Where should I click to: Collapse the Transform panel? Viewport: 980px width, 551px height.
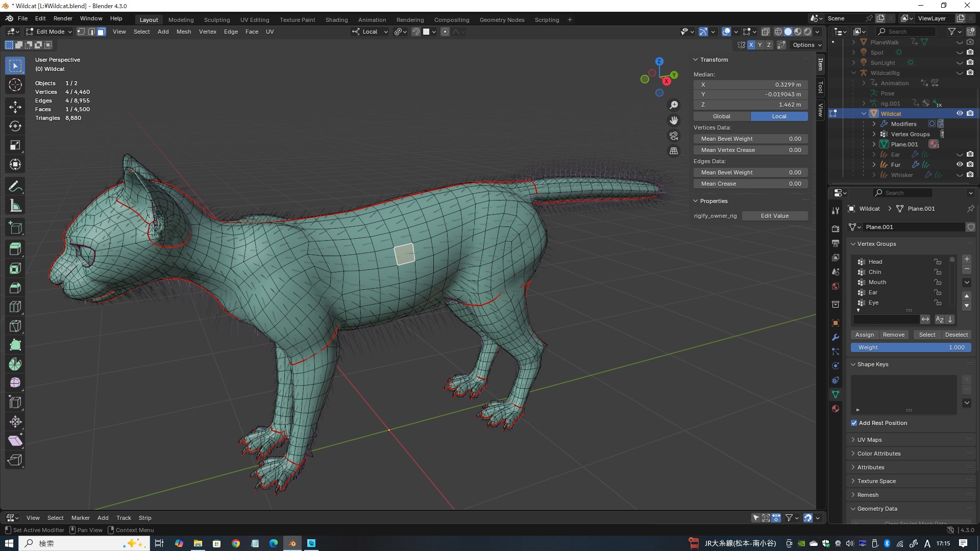[x=695, y=60]
